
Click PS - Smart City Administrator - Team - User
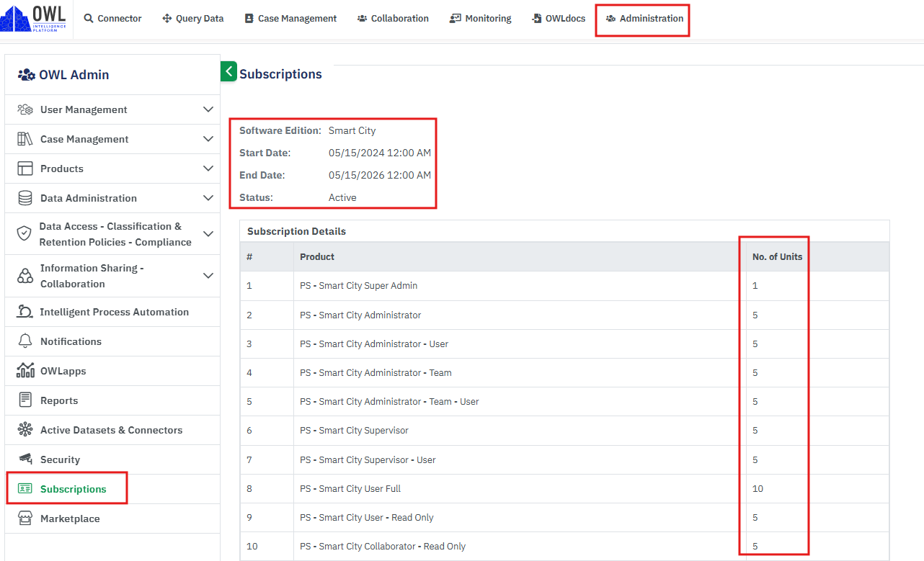coord(389,402)
